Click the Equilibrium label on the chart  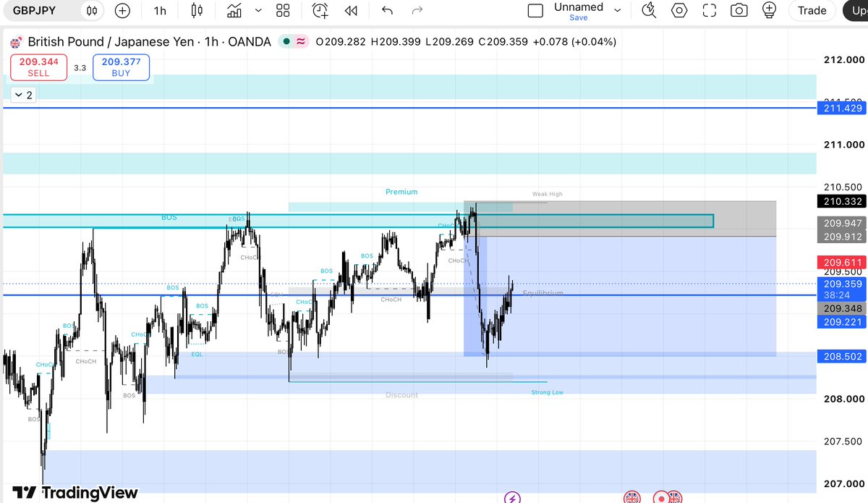pos(542,293)
